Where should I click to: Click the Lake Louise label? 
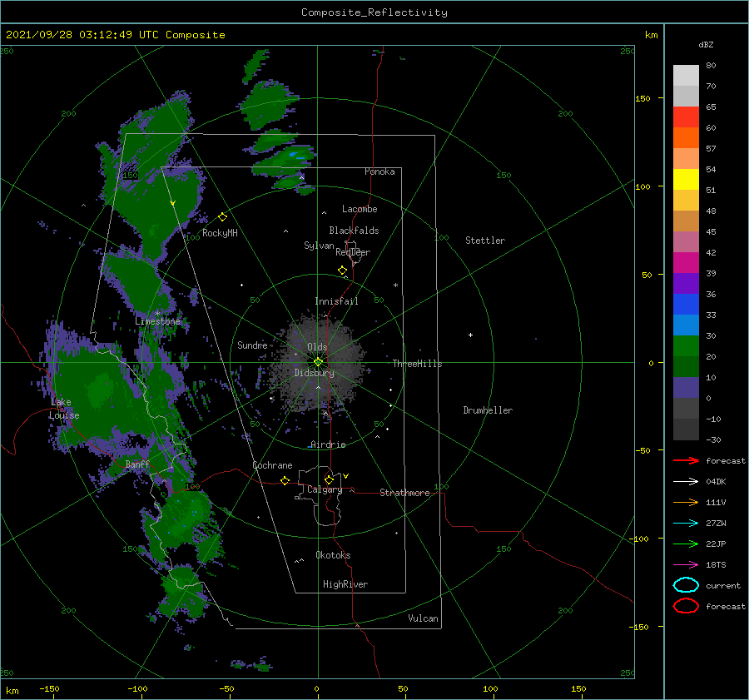[64, 409]
